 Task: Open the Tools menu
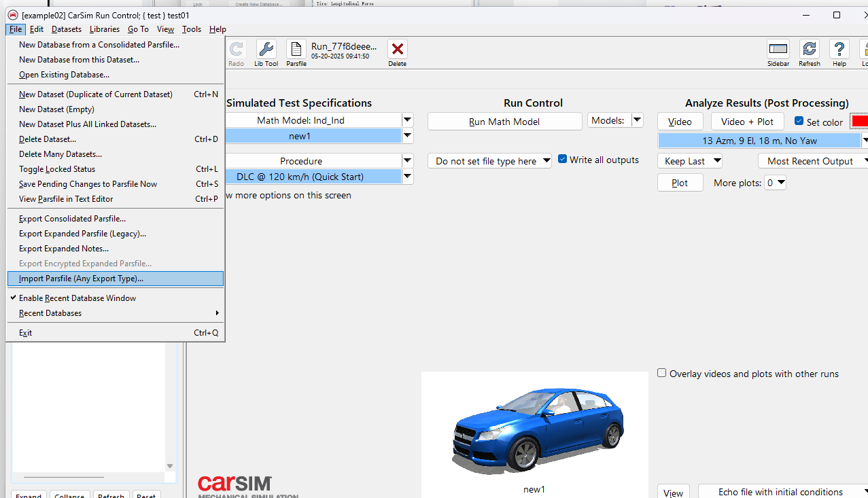[x=192, y=29]
